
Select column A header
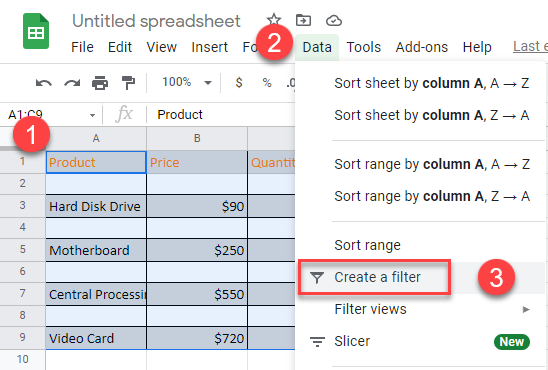(96, 138)
